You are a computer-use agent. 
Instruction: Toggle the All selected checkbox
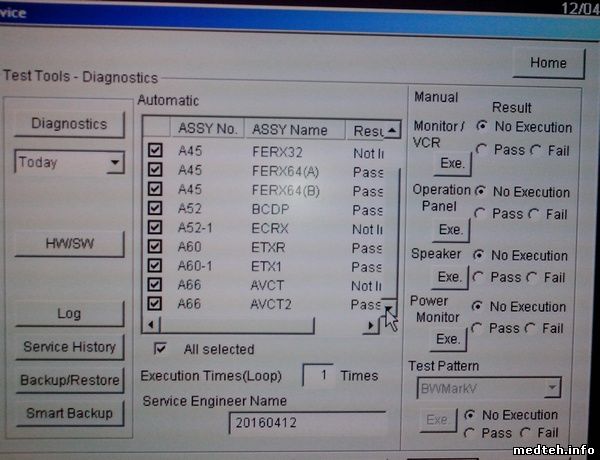[160, 349]
